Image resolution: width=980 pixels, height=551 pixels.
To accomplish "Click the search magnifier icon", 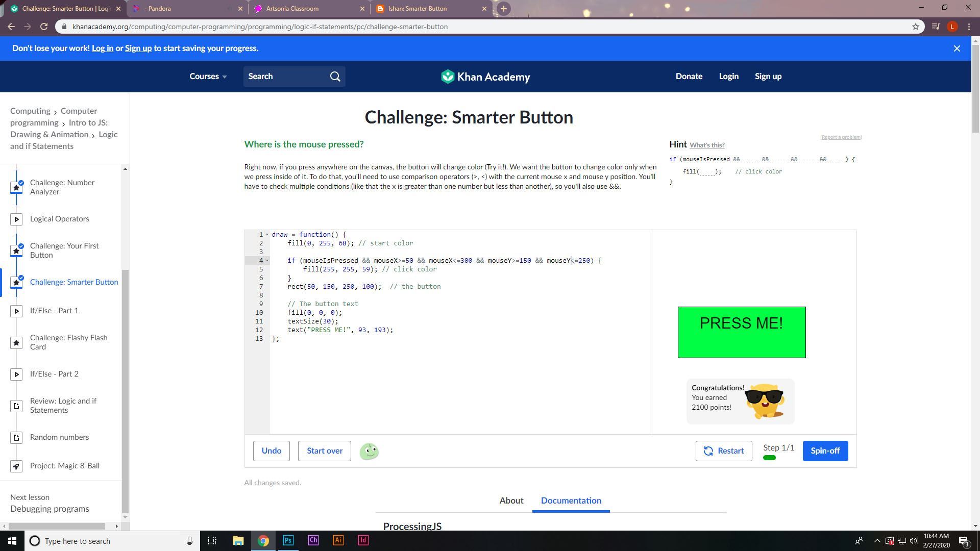I will [335, 77].
